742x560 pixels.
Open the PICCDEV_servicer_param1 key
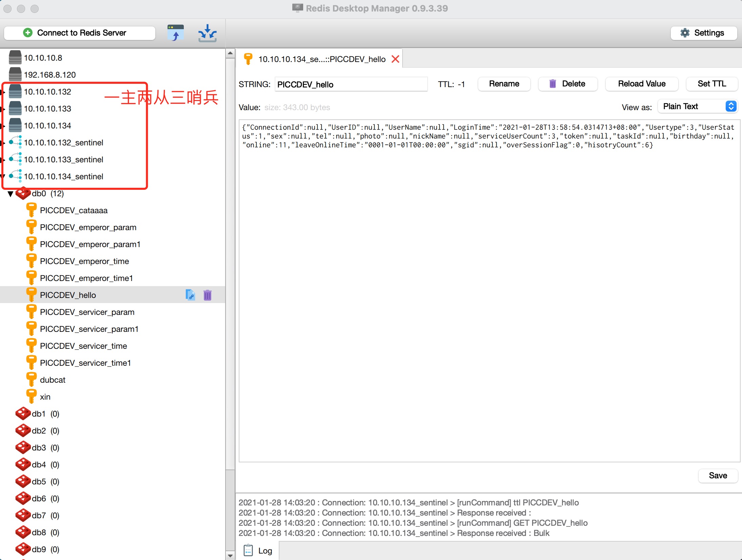click(x=89, y=329)
